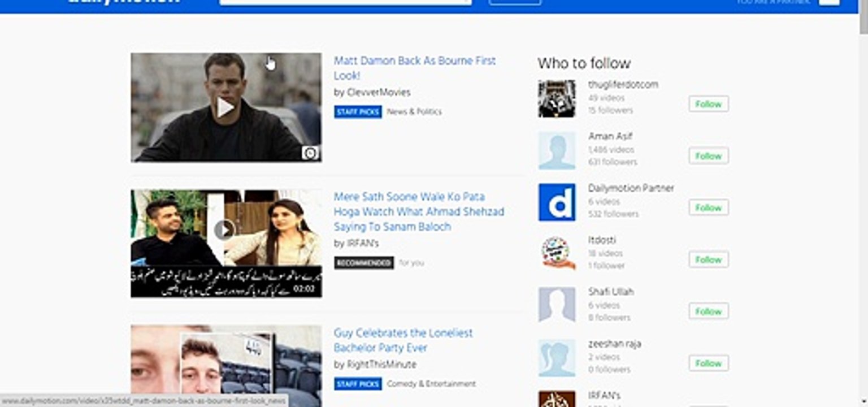868x407 pixels.
Task: Follow Aman Asif
Action: [x=709, y=156]
